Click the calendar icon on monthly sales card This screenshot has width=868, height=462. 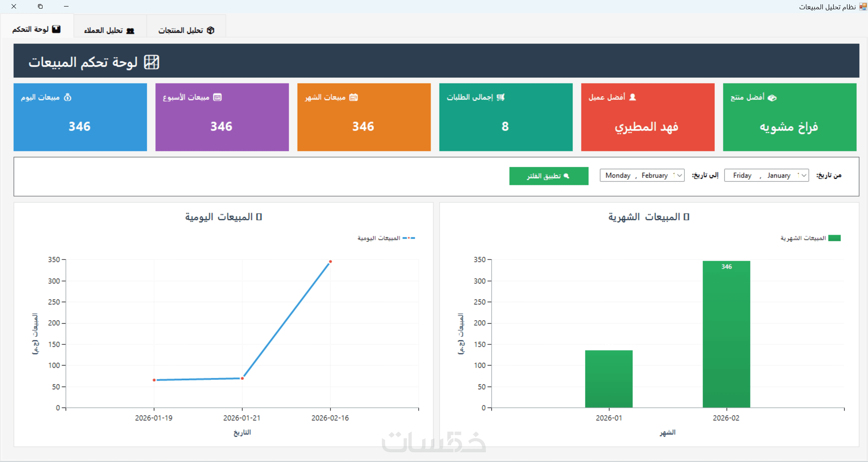pos(353,98)
